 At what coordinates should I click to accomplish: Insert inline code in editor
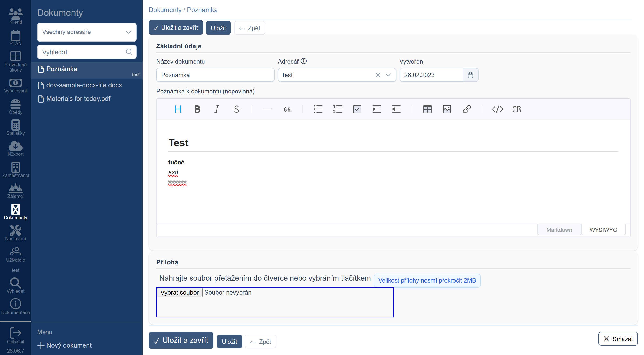[x=497, y=109]
